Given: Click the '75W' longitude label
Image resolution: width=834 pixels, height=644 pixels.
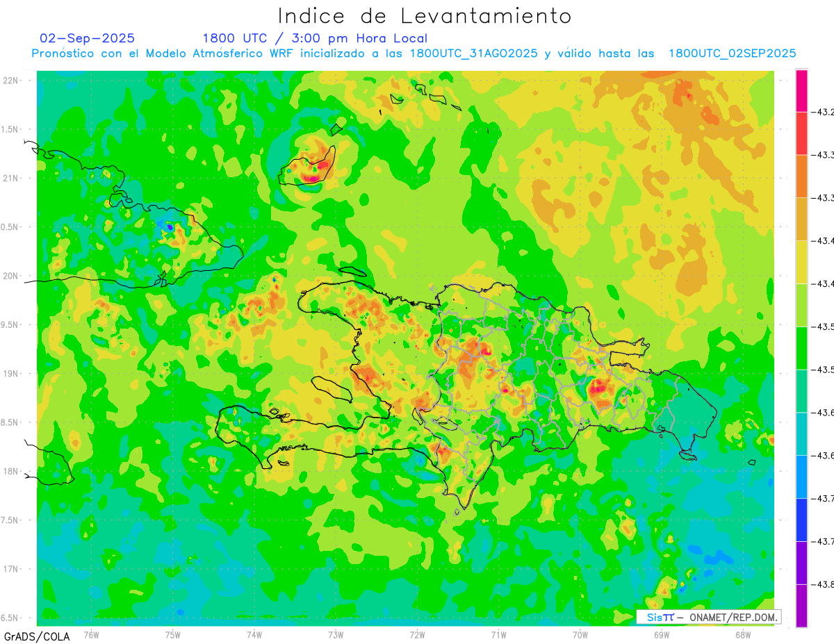Looking at the screenshot, I should coord(173,634).
